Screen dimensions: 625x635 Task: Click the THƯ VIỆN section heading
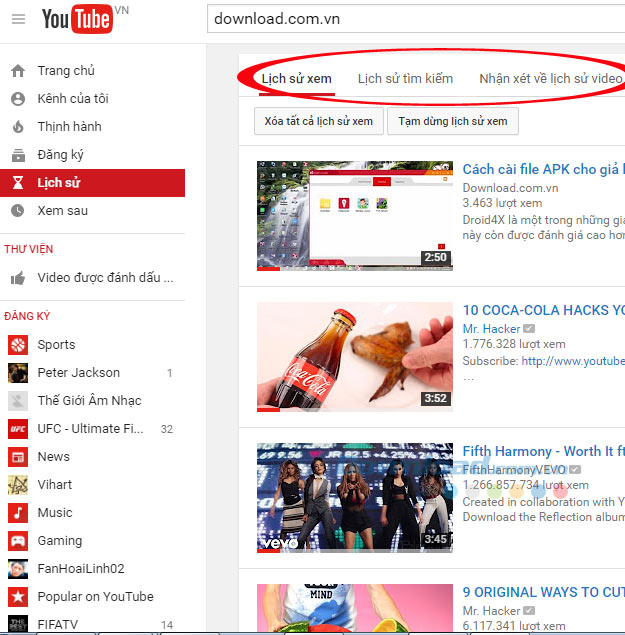(x=29, y=249)
